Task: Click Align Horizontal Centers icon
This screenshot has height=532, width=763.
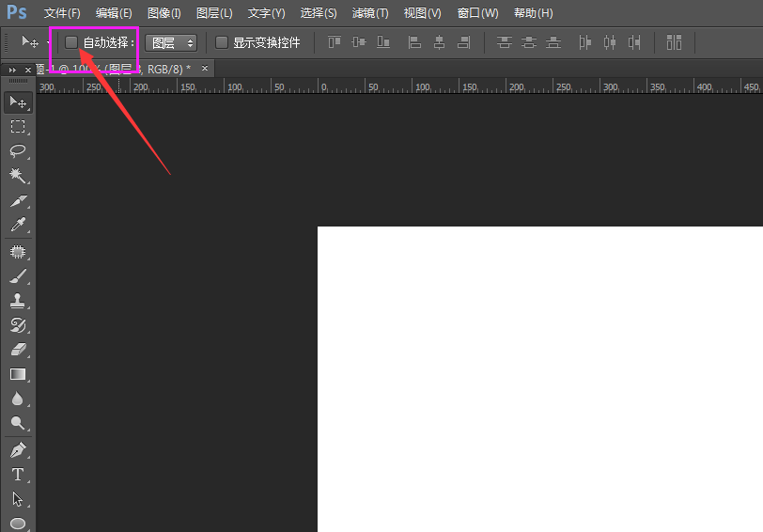Action: [x=440, y=42]
